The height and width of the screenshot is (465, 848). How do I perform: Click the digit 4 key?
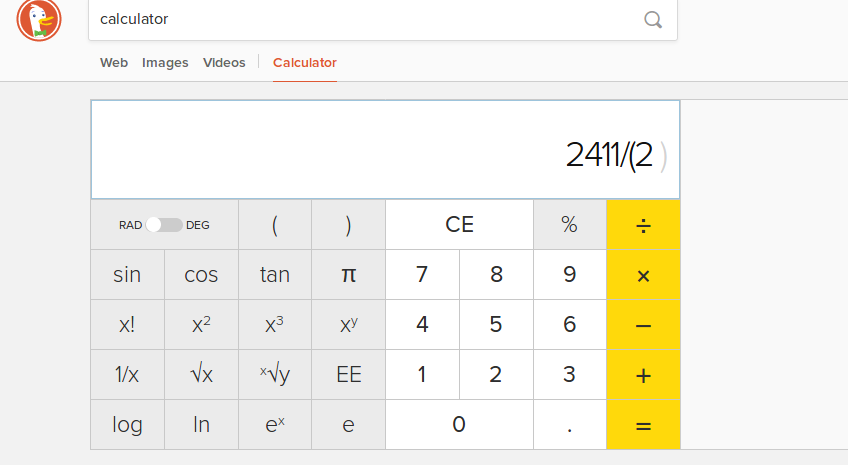[x=422, y=324]
